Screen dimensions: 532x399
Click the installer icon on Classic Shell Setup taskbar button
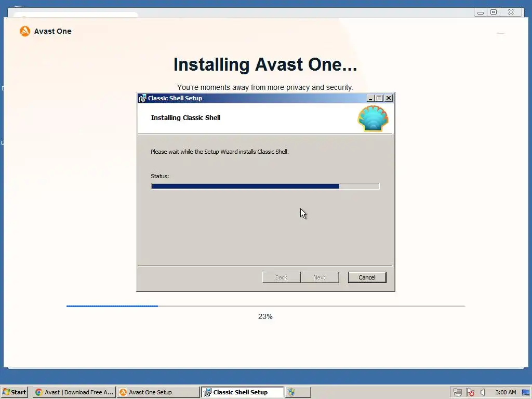[207, 392]
